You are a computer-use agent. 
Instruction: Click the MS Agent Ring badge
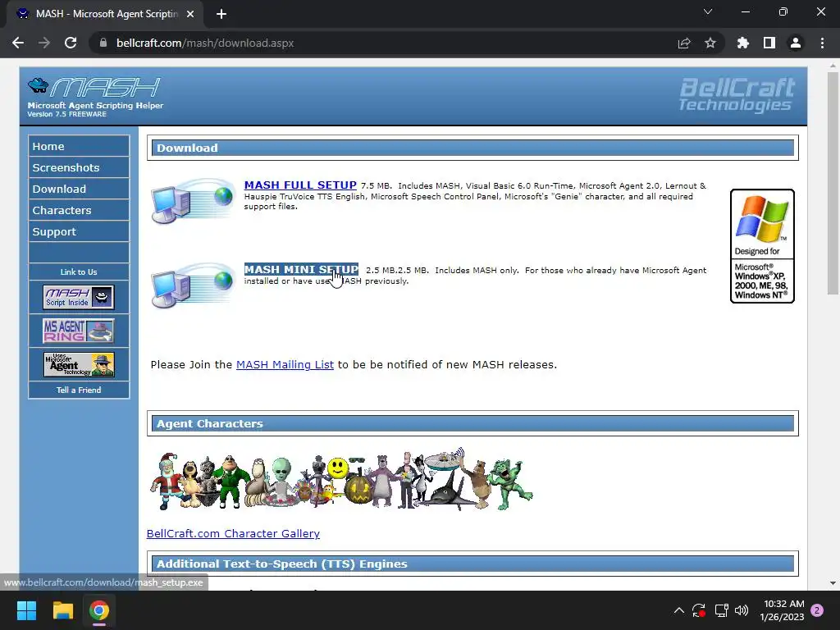tap(78, 331)
